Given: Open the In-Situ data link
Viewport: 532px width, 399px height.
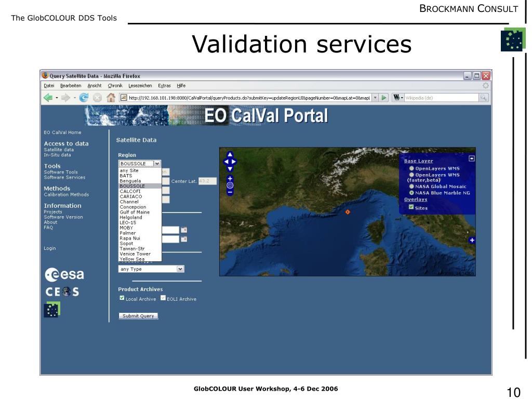Looking at the screenshot, I should click(57, 155).
